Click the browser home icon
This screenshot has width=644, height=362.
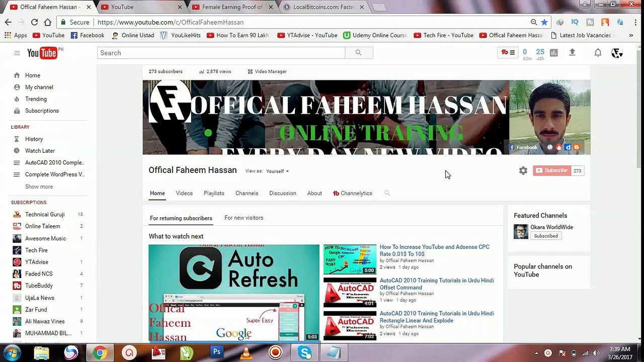coord(47,22)
